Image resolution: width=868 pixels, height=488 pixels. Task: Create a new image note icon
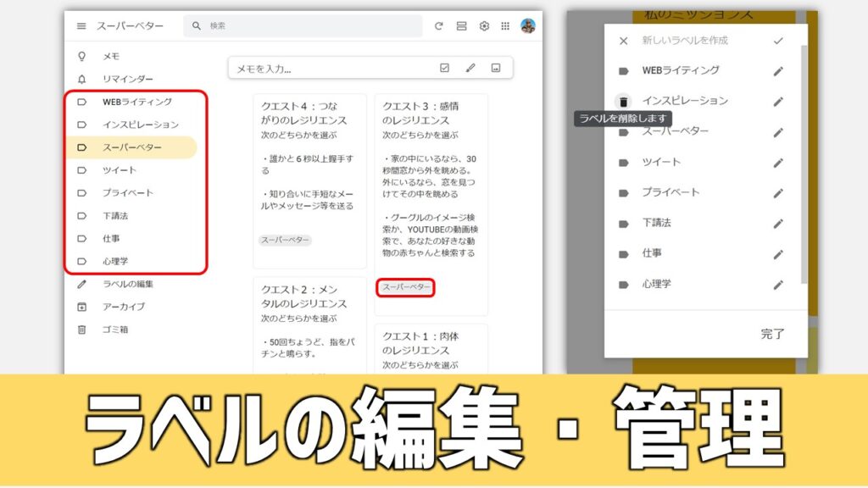click(495, 68)
